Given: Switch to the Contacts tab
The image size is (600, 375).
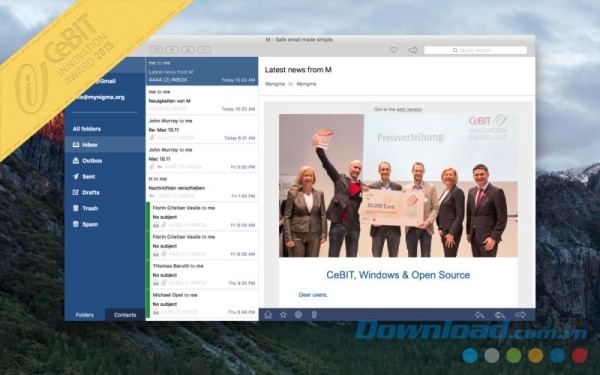Looking at the screenshot, I should pyautogui.click(x=125, y=315).
